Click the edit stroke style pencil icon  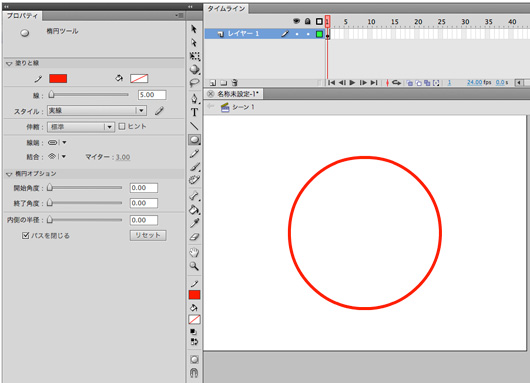159,111
